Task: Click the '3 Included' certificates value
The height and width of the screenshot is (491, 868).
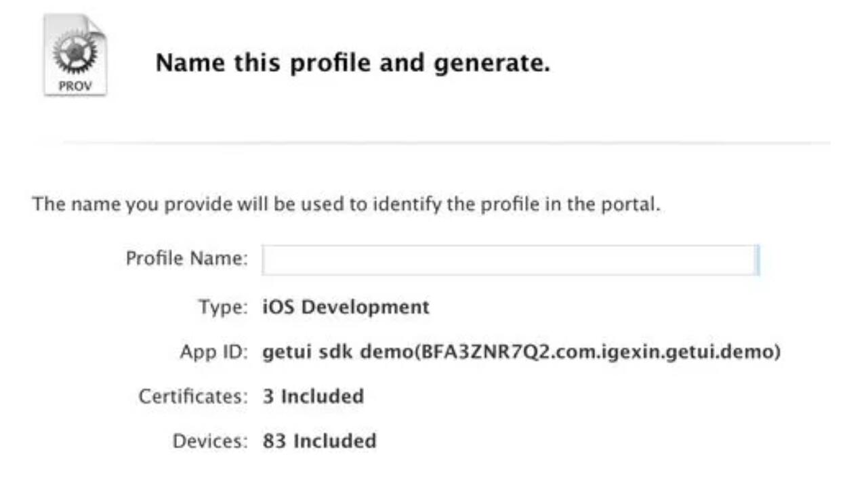Action: (313, 396)
